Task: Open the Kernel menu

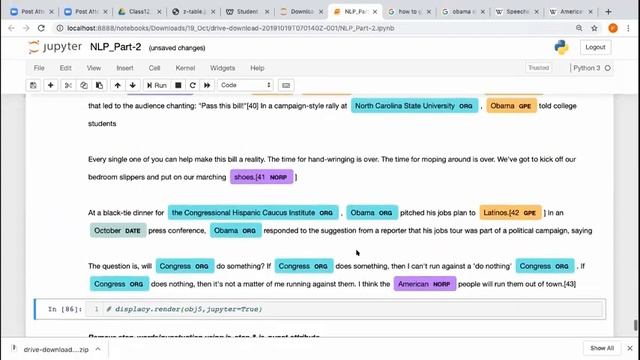Action: [x=185, y=68]
